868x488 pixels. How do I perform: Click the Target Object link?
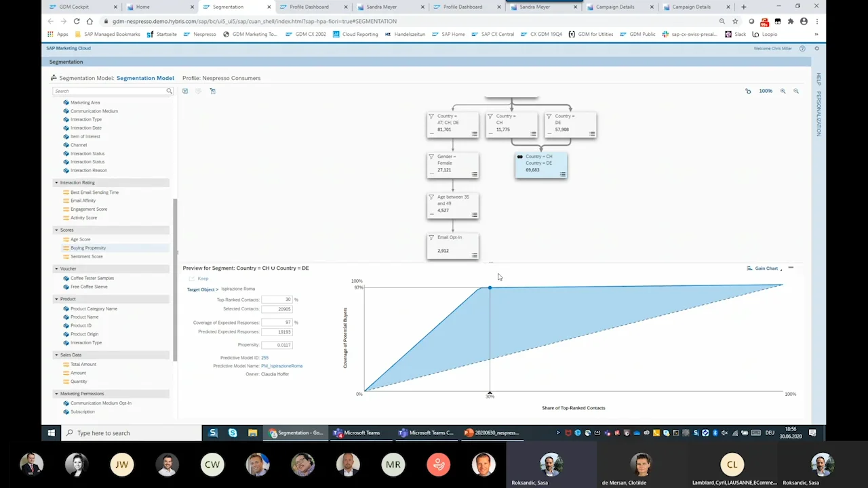tap(203, 289)
